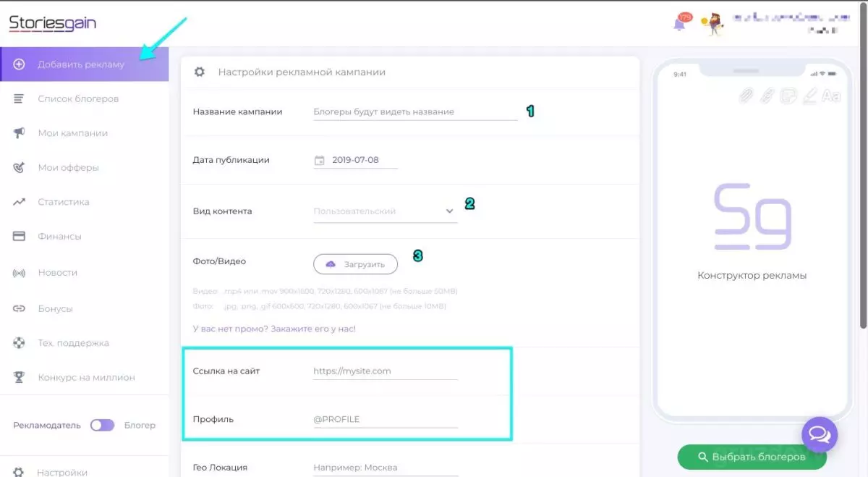Focus the Гео Локация input
The image size is (868, 477).
386,468
